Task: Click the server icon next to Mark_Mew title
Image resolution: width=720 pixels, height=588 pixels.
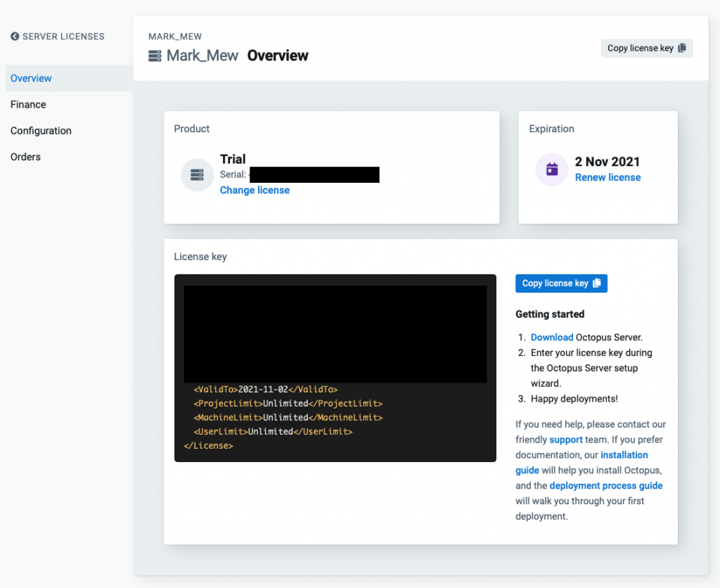Action: coord(155,56)
